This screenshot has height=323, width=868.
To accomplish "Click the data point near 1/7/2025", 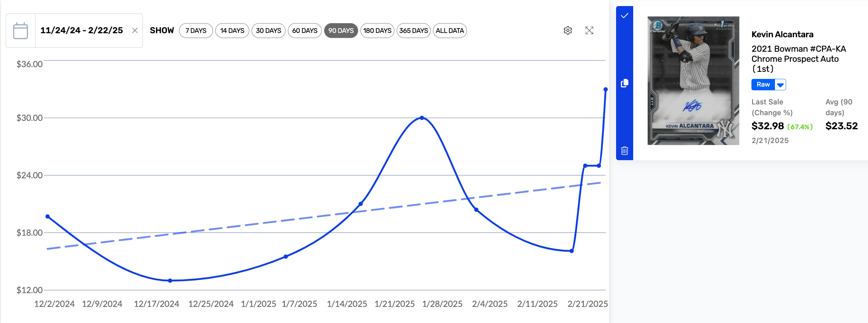I will point(286,257).
